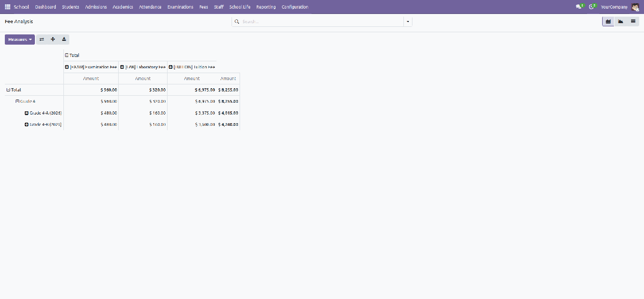Image resolution: width=644 pixels, height=299 pixels.
Task: Open the Examinations menu
Action: click(x=180, y=7)
